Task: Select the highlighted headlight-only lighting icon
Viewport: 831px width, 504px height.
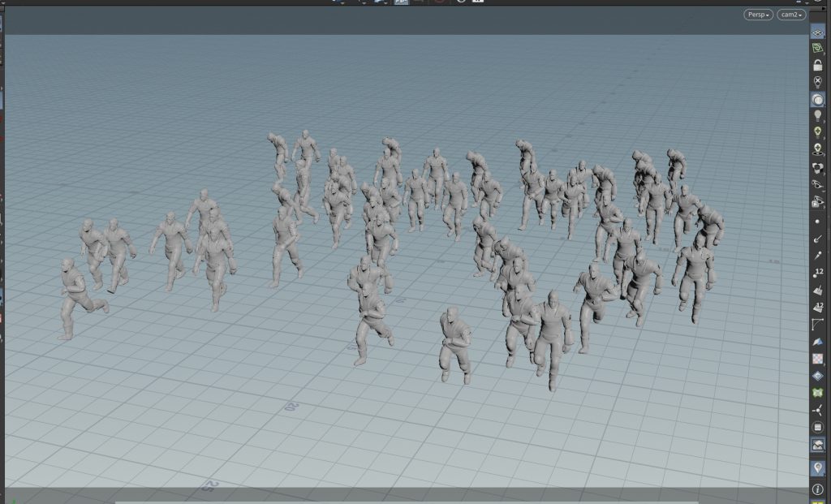Action: [818, 99]
